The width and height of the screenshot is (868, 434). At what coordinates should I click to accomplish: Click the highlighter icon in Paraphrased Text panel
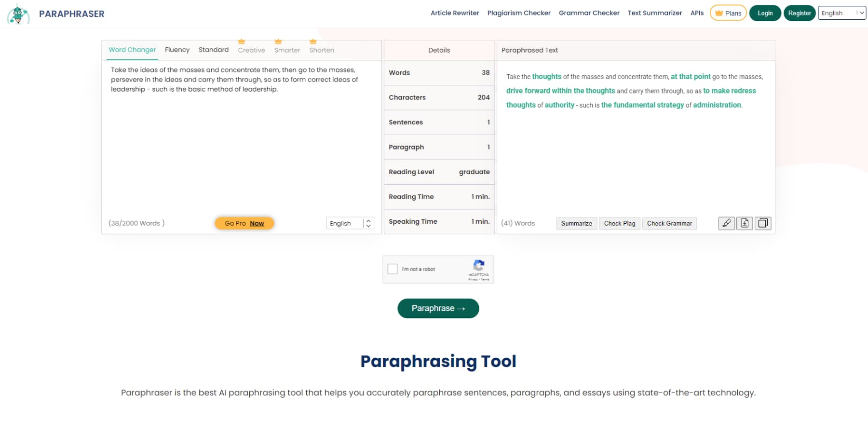coord(726,223)
